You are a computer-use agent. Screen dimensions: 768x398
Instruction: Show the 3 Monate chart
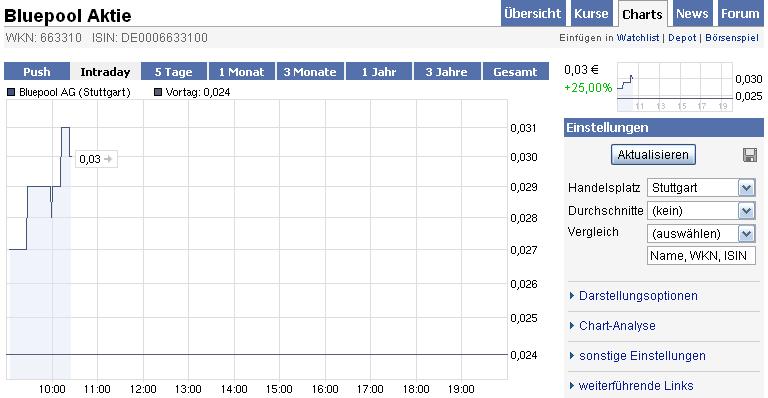[x=310, y=71]
